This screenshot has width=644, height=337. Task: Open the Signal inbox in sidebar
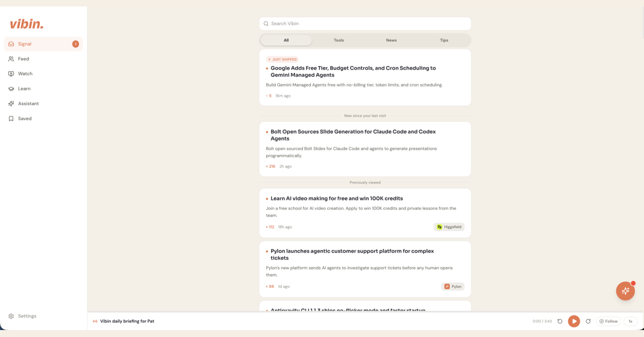[x=43, y=44]
